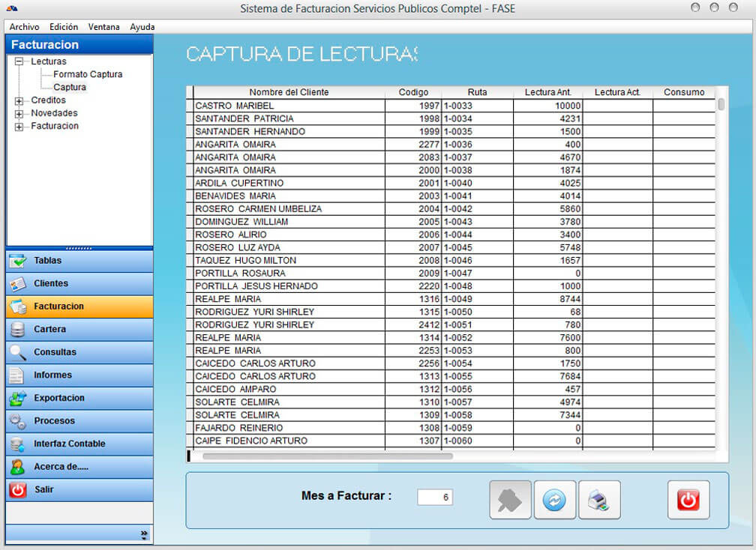This screenshot has height=550, width=756.
Task: Click the Consultas magnifier icon
Action: coord(18,352)
